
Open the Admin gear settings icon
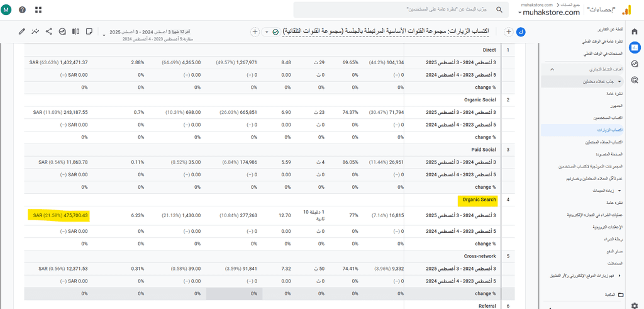click(634, 305)
